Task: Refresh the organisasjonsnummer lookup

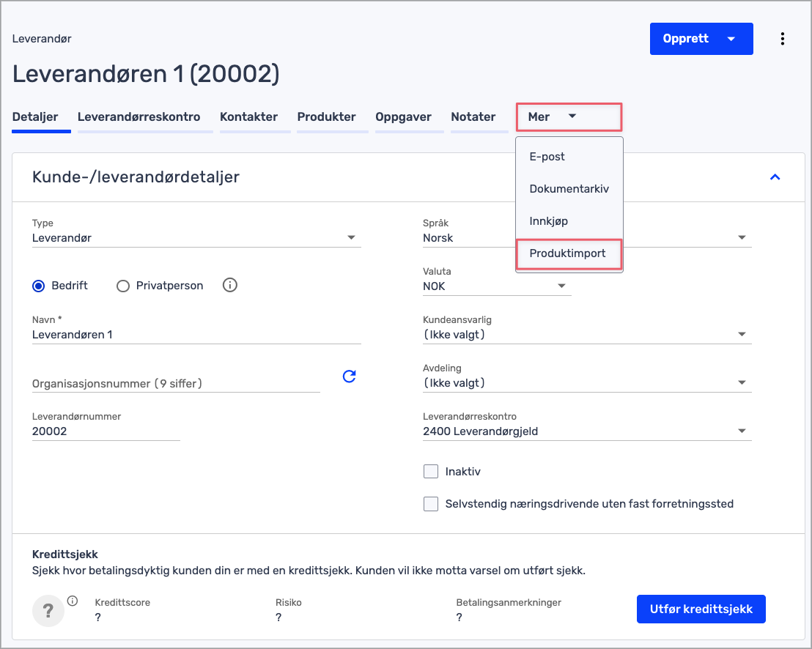Action: coord(350,377)
